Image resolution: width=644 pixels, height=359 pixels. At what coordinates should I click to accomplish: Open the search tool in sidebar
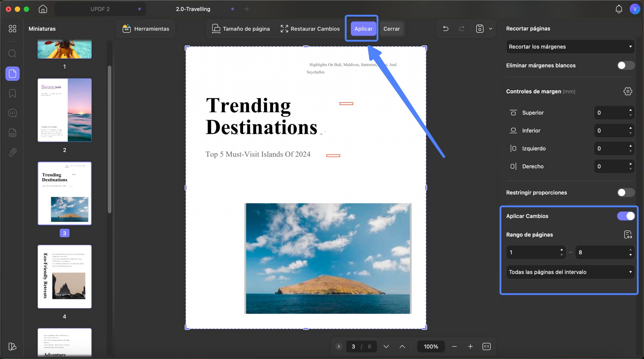pyautogui.click(x=12, y=54)
